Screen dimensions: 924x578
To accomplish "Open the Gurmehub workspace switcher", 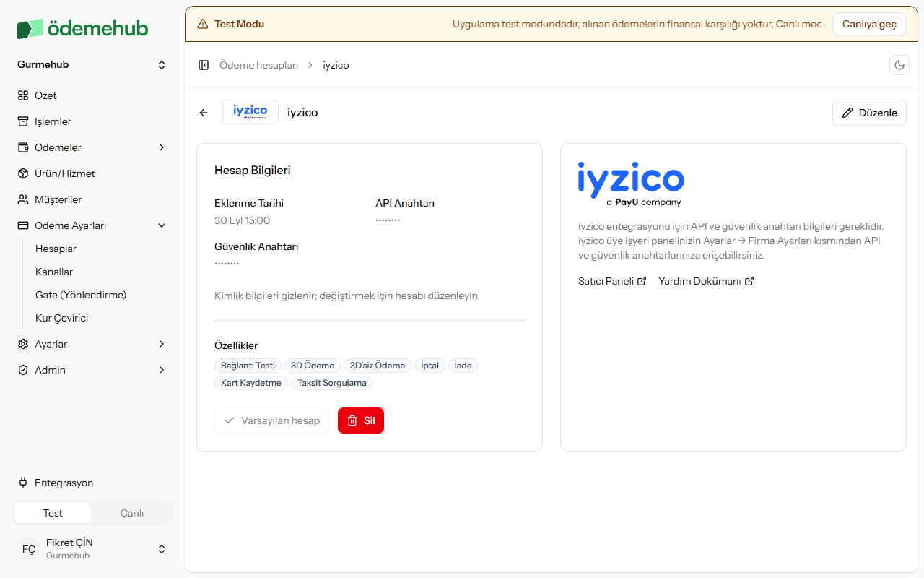I will (x=92, y=65).
